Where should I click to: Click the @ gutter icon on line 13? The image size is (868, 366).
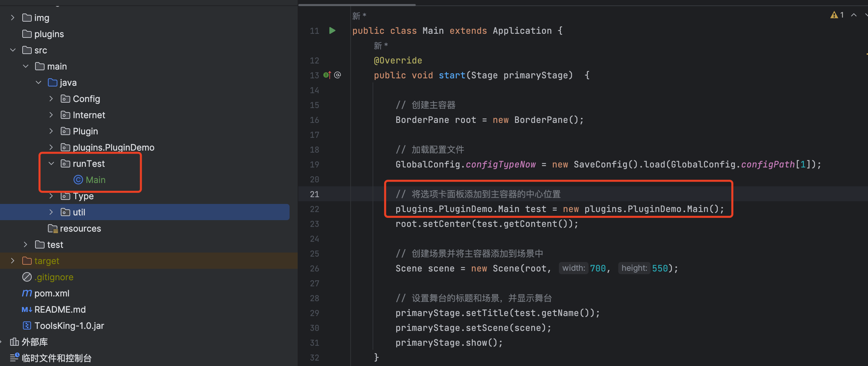337,75
